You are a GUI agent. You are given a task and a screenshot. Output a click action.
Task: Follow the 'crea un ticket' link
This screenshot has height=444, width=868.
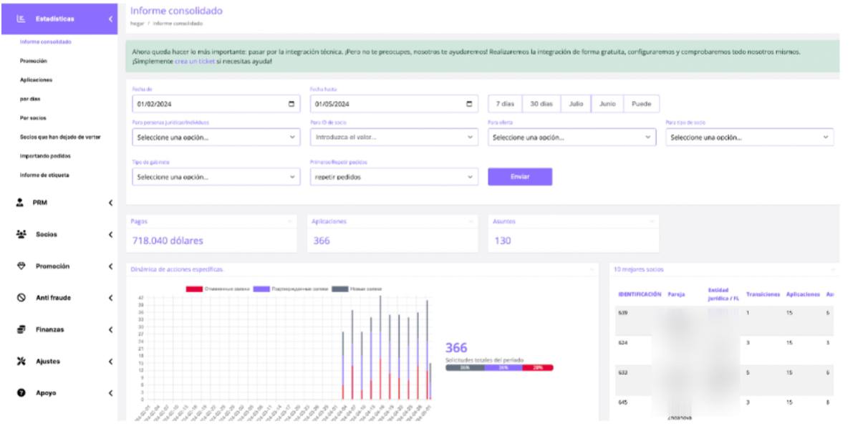(x=195, y=62)
